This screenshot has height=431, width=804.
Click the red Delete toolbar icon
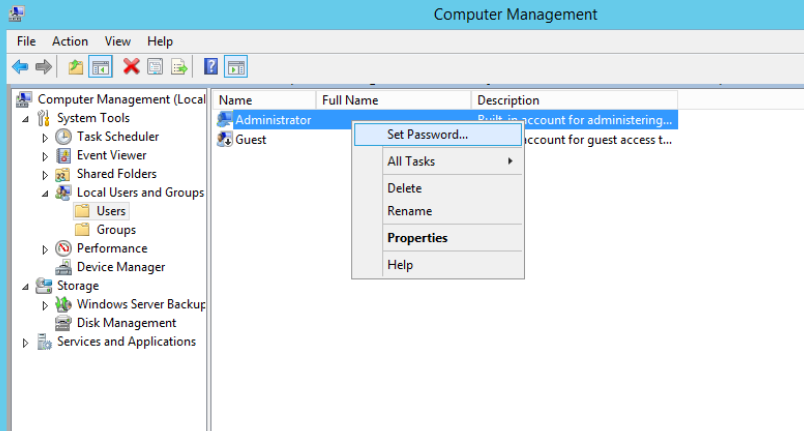tap(131, 67)
